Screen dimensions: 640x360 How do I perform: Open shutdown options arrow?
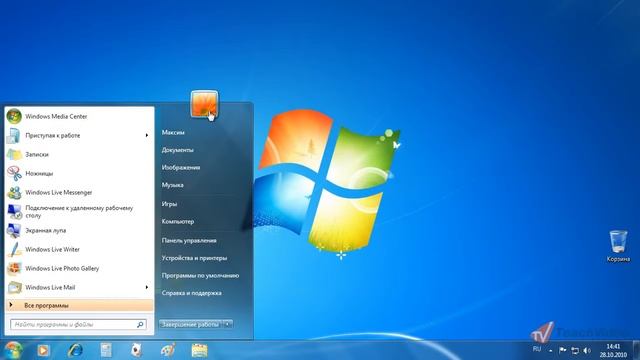click(228, 324)
